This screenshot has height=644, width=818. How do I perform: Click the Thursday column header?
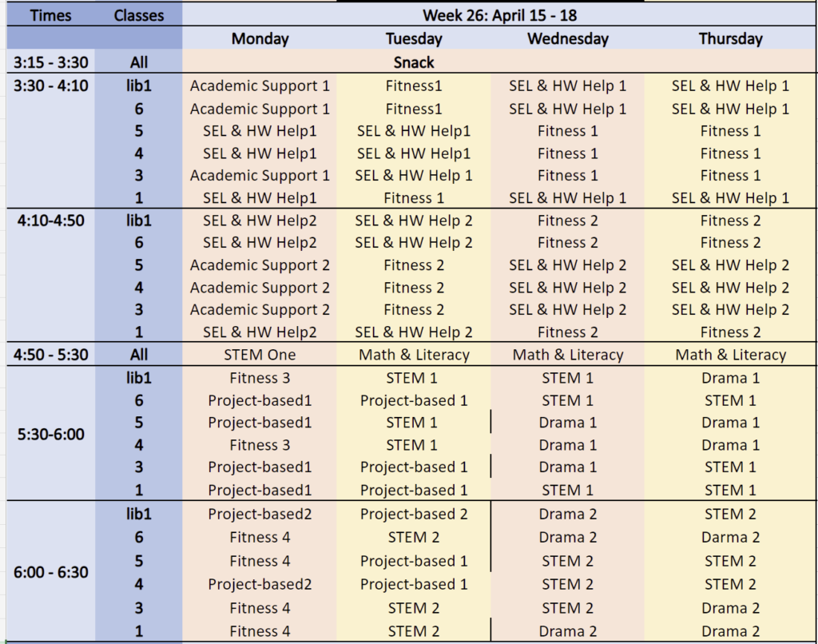pos(730,38)
